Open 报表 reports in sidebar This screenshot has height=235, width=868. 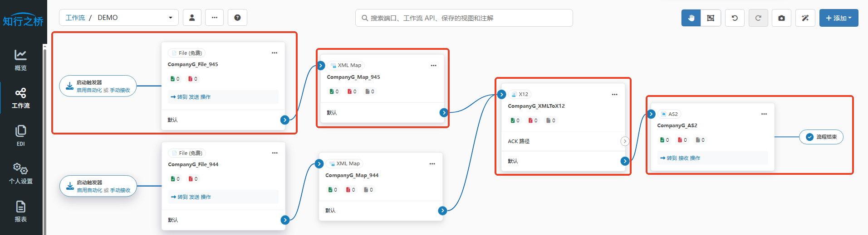click(x=21, y=211)
